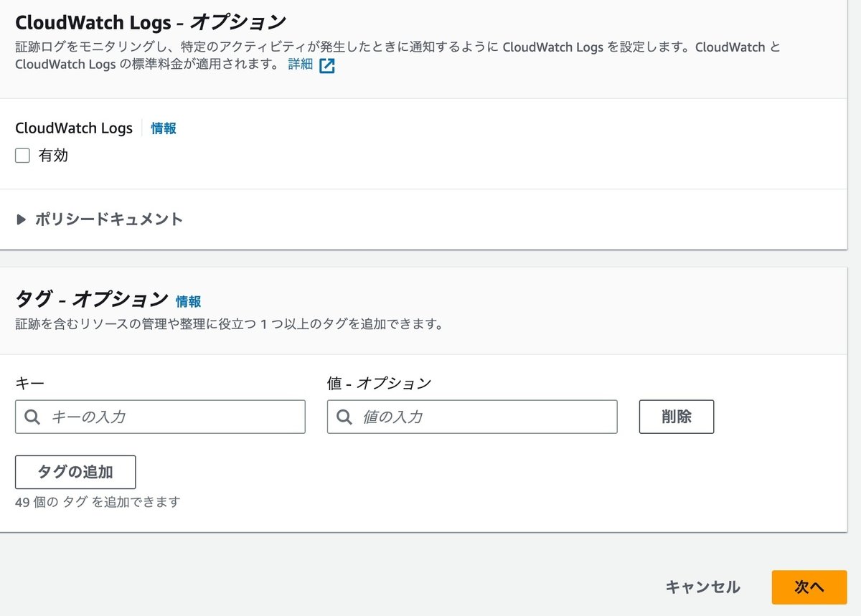
Task: Open 情報 link next to CloudWatch Logs
Action: [x=164, y=128]
